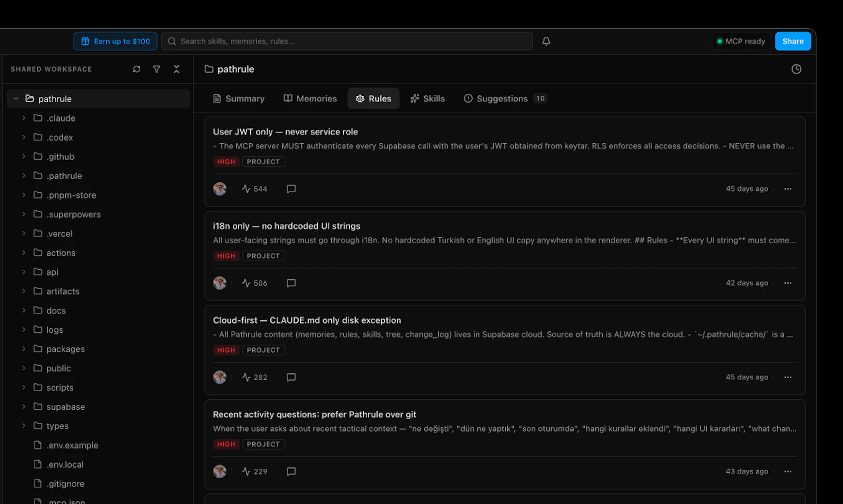Open history clock icon beside pathrule header

point(796,69)
